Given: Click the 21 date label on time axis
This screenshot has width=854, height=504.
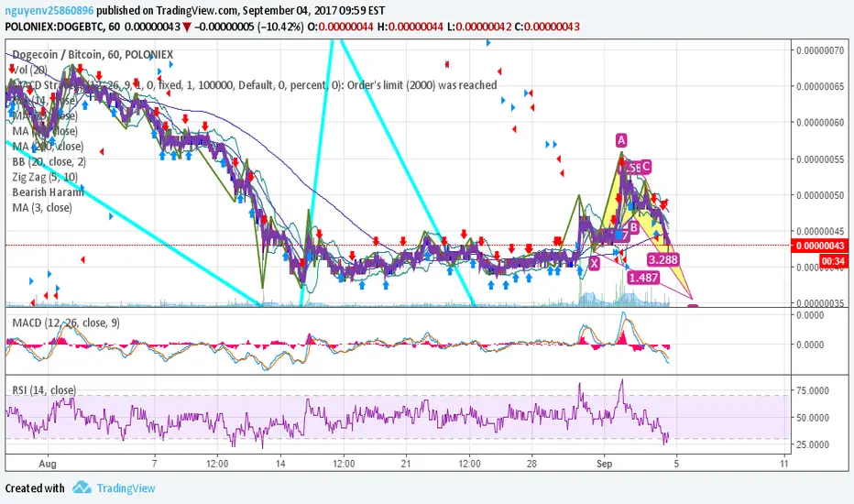Looking at the screenshot, I should click(406, 464).
